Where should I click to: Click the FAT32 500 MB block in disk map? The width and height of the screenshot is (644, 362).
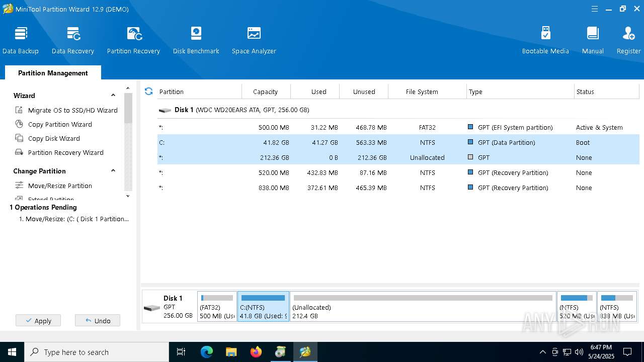pyautogui.click(x=217, y=307)
